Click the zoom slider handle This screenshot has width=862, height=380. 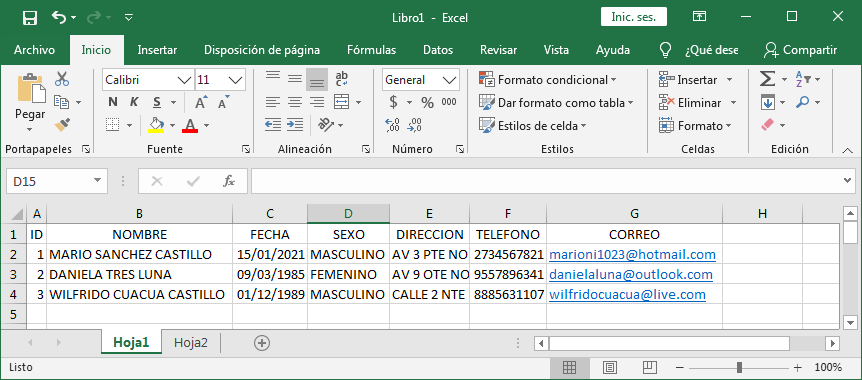click(x=739, y=367)
